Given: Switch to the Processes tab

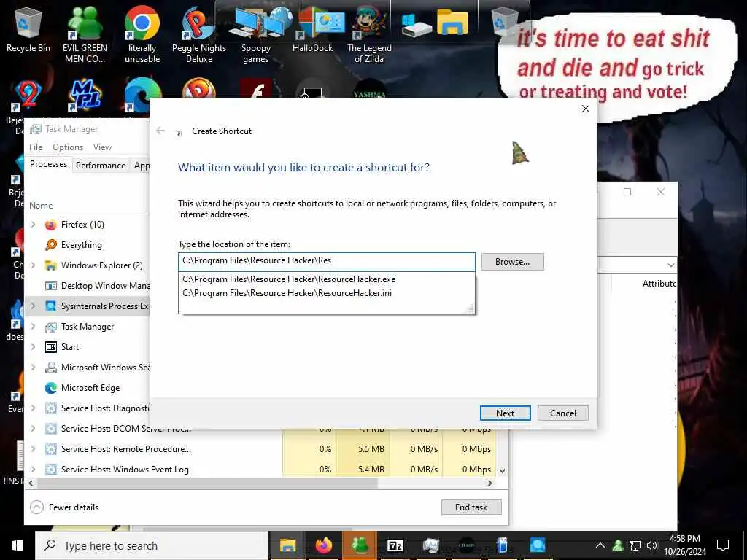Looking at the screenshot, I should point(49,164).
